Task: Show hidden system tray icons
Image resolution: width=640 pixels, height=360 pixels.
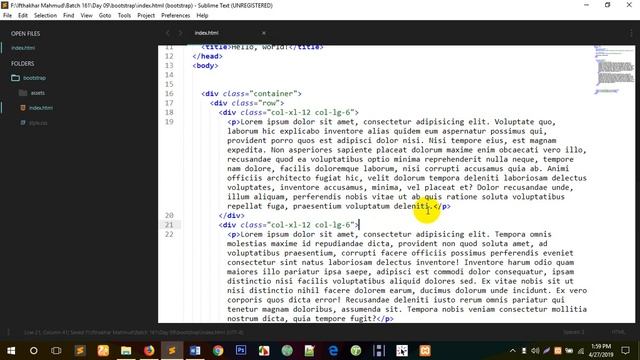Action: coord(513,351)
